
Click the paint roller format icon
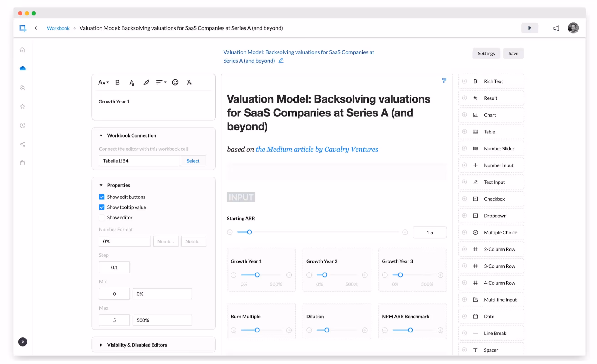tap(444, 80)
